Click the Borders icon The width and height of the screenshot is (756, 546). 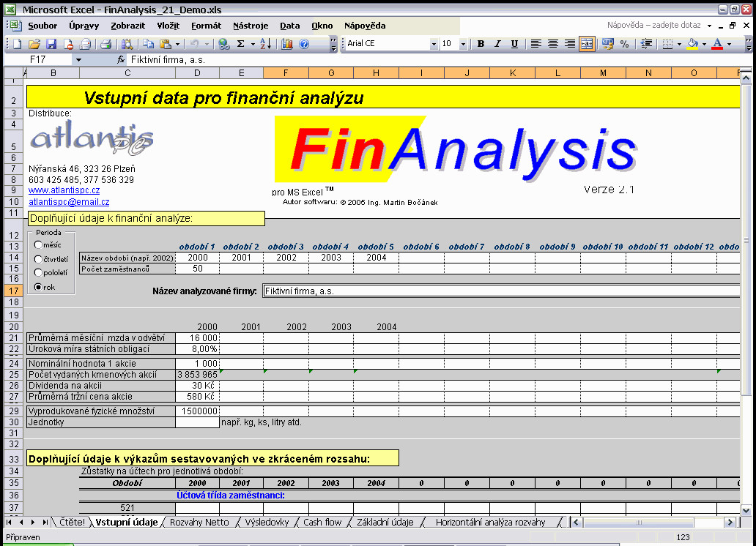point(668,44)
